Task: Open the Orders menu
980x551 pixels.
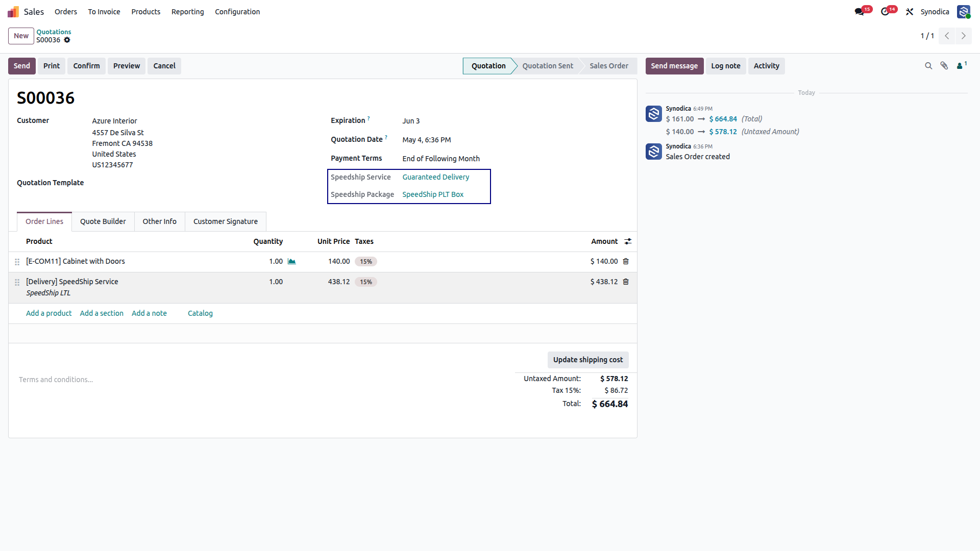Action: tap(66, 12)
